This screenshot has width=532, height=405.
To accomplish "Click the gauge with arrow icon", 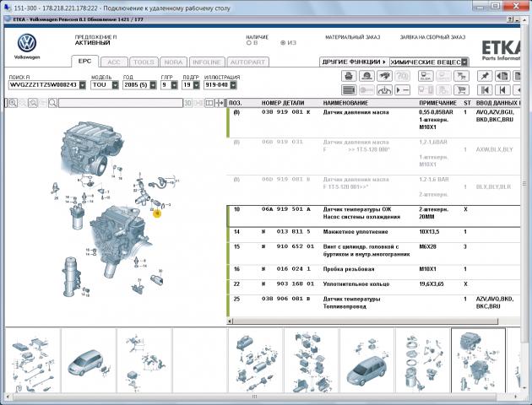I will [384, 90].
